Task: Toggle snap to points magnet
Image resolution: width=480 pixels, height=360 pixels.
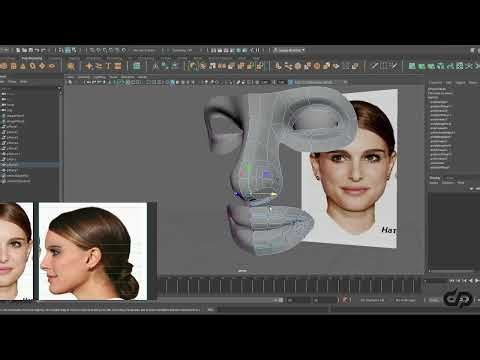Action: 105,50
